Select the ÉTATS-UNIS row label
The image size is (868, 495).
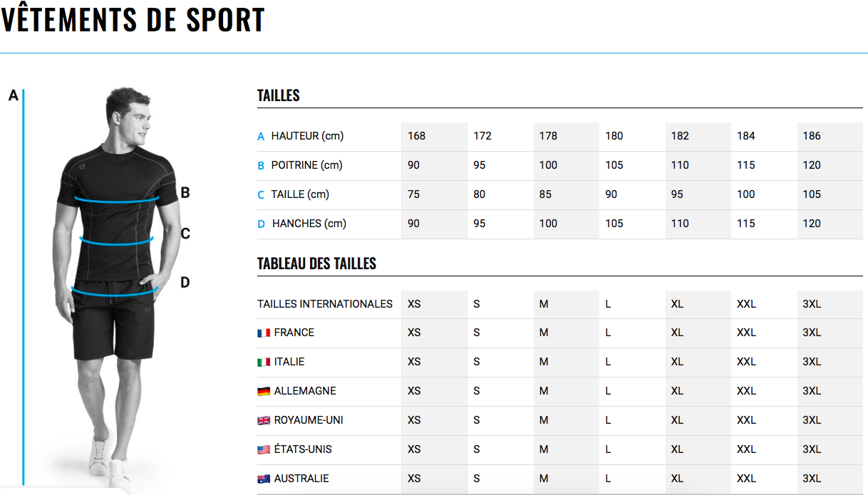303,449
